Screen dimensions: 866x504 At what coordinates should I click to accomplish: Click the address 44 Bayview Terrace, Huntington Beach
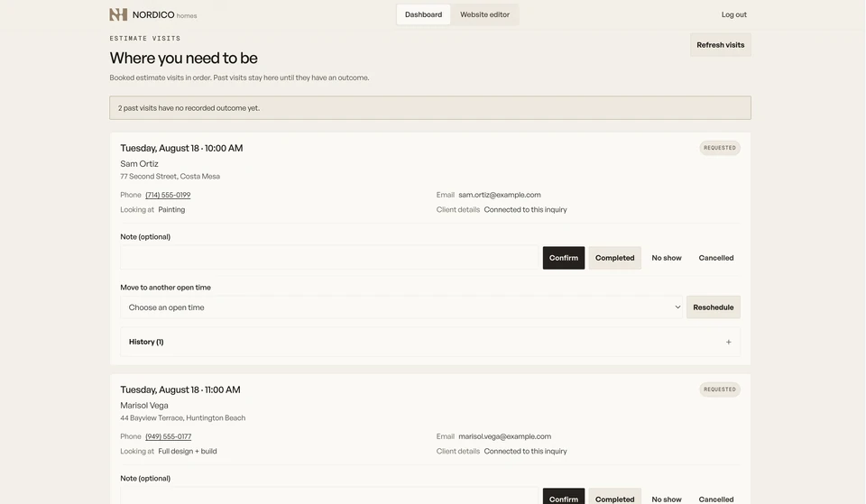(183, 417)
